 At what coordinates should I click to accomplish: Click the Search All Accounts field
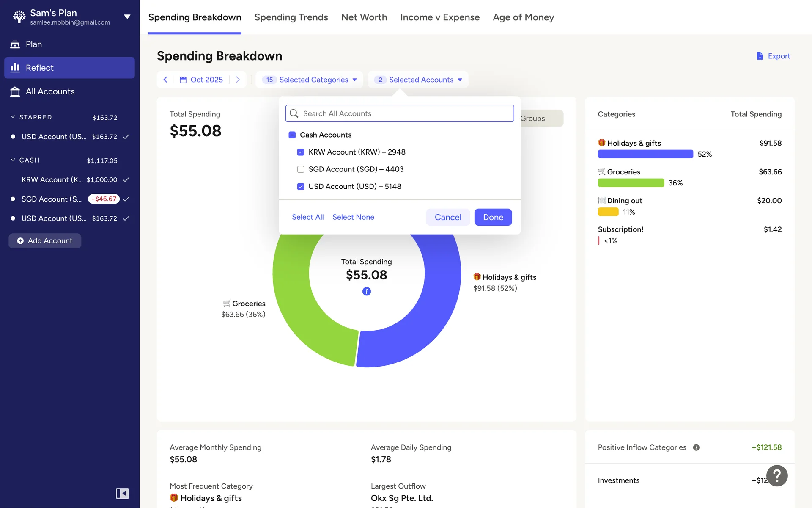click(x=400, y=113)
